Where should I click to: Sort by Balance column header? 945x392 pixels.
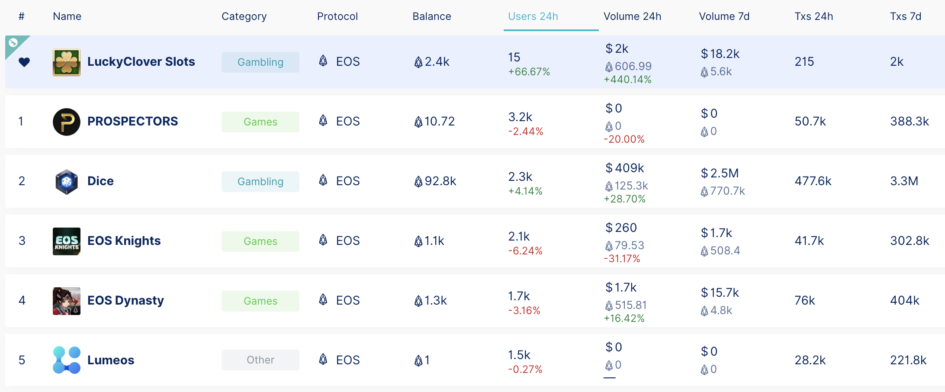(x=432, y=16)
